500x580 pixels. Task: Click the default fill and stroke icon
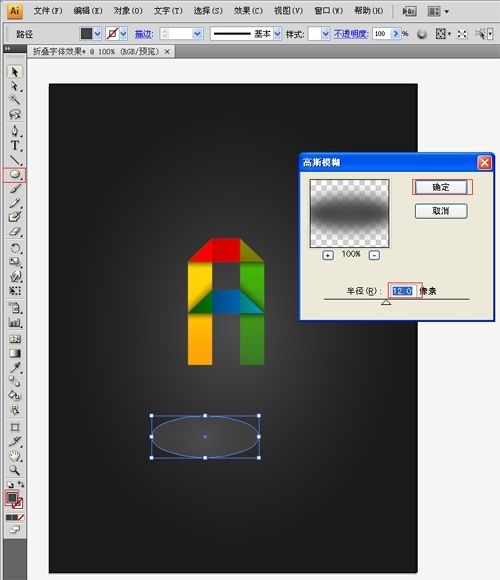point(10,485)
